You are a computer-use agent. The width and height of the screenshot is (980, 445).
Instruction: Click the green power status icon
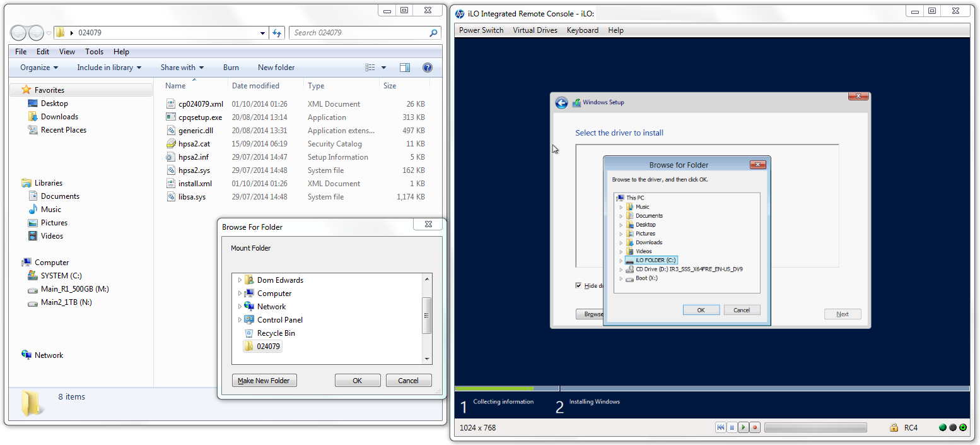click(x=964, y=427)
